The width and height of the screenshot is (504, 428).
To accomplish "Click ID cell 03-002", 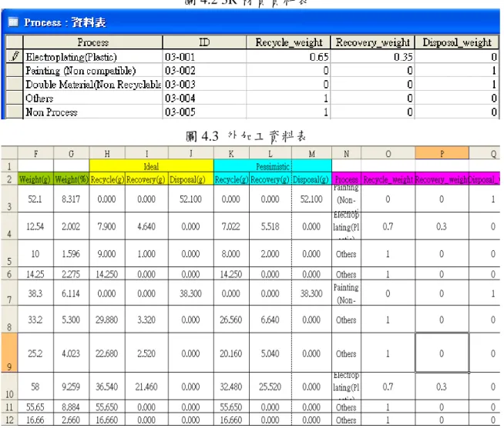I will tap(204, 70).
